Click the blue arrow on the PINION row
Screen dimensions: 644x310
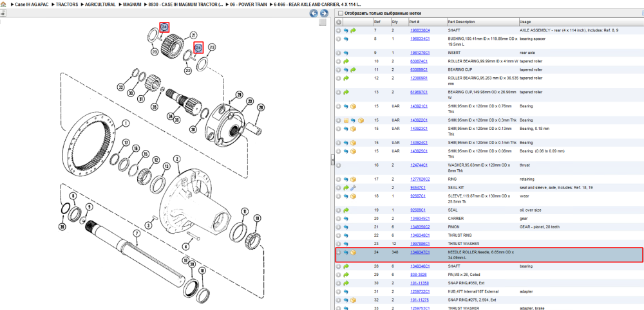click(346, 227)
